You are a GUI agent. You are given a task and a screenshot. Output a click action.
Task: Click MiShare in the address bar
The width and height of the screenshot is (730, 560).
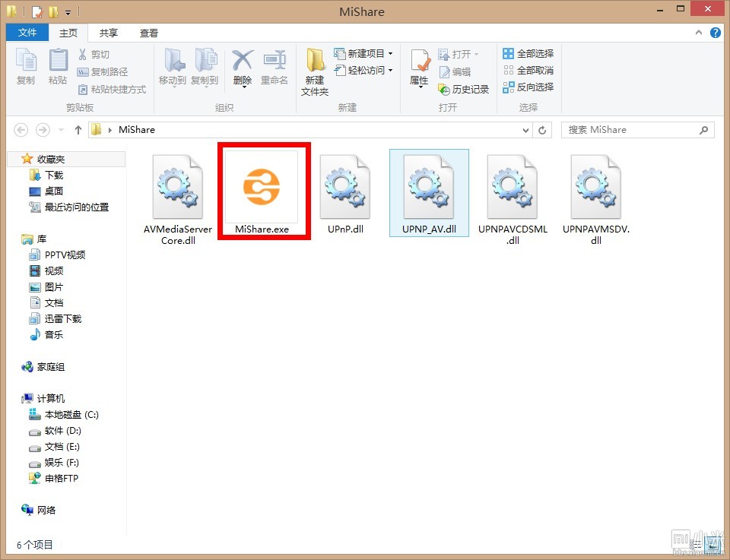[x=136, y=130]
